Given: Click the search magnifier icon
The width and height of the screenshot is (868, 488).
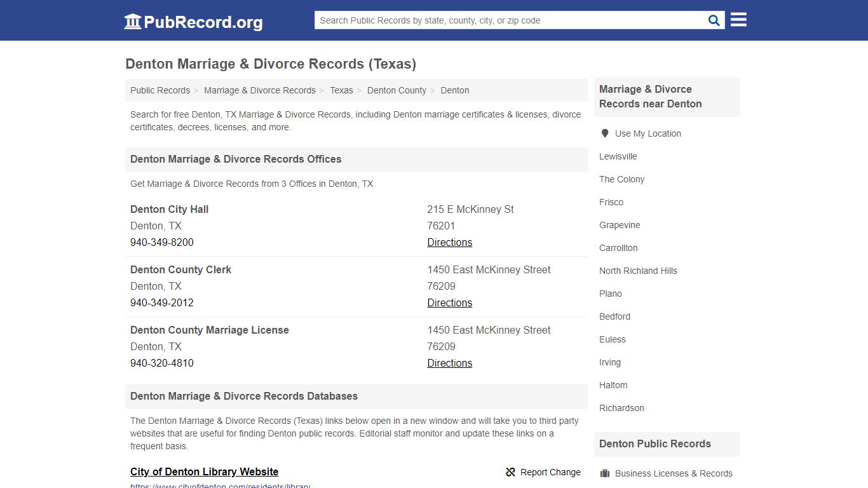Looking at the screenshot, I should point(714,20).
